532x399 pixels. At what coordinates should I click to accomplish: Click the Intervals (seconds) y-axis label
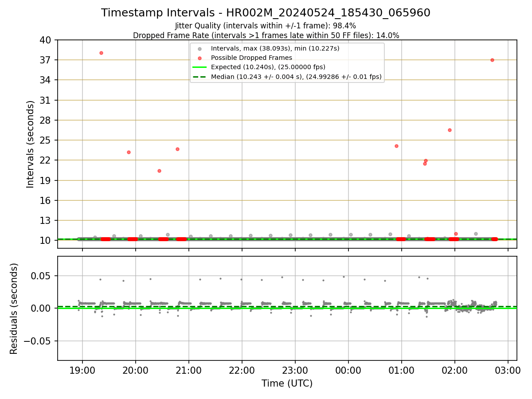(x=30, y=144)
